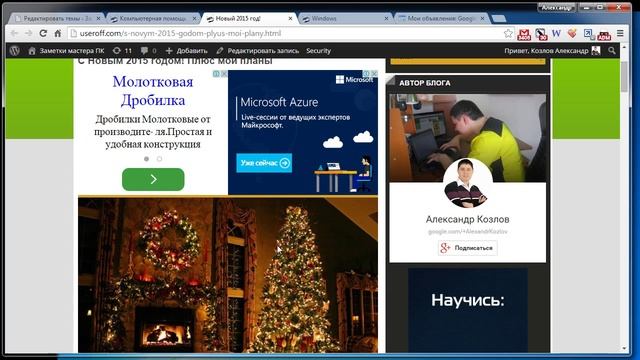The image size is (640, 360).
Task: Click 'Уже сейчас' button in Azure ad
Action: tap(264, 163)
